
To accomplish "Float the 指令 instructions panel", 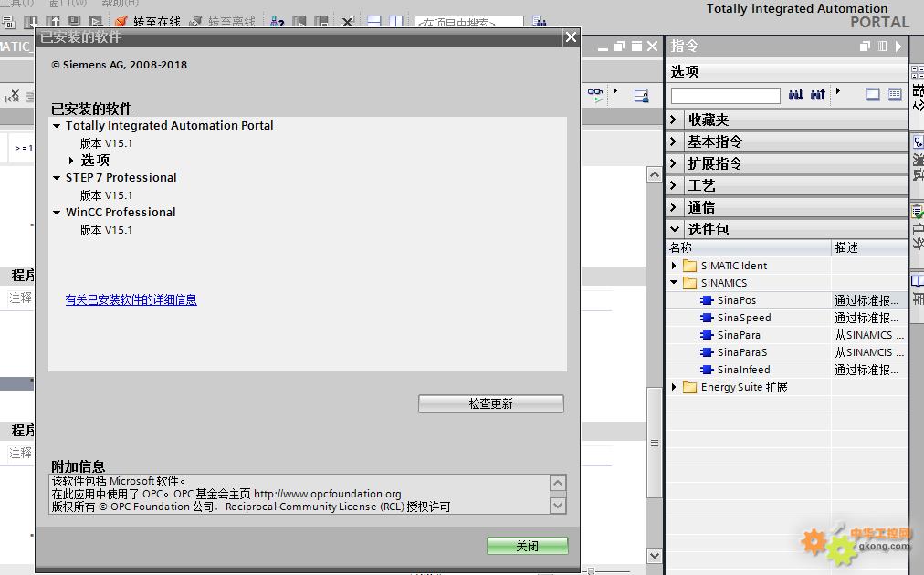I will pyautogui.click(x=865, y=46).
